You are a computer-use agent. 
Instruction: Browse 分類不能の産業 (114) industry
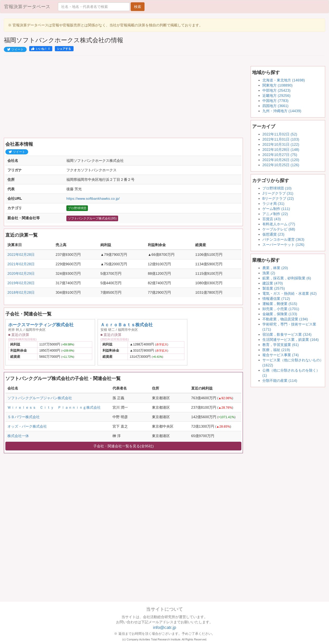[x=280, y=381]
